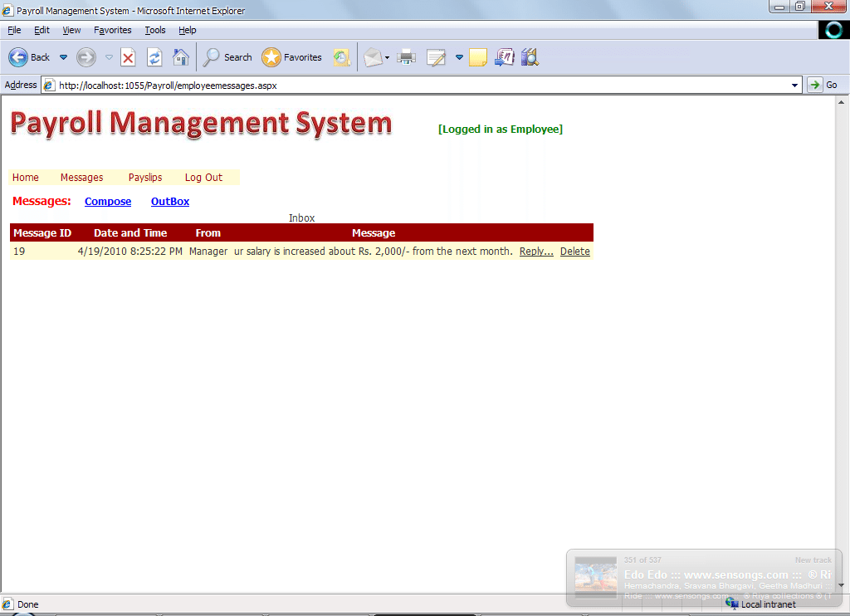Screen dimensions: 850x616
Task: Open the Tools menu
Action: 155,30
